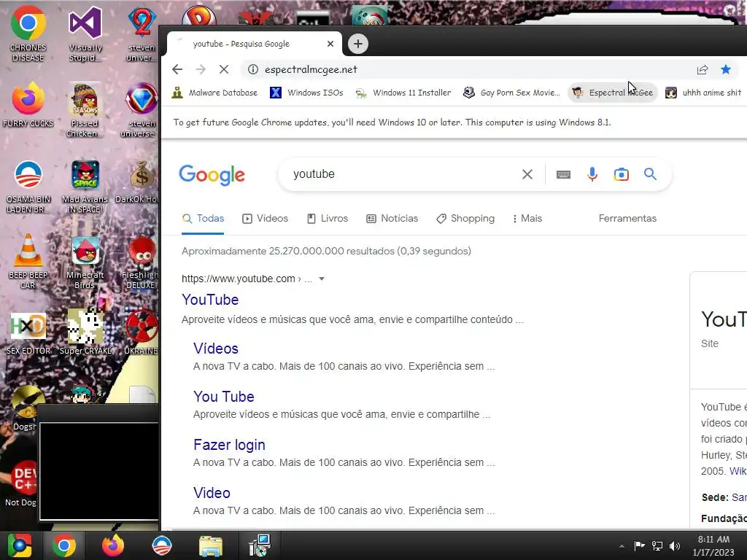
Task: Click the taskbar Start button
Action: pyautogui.click(x=20, y=545)
